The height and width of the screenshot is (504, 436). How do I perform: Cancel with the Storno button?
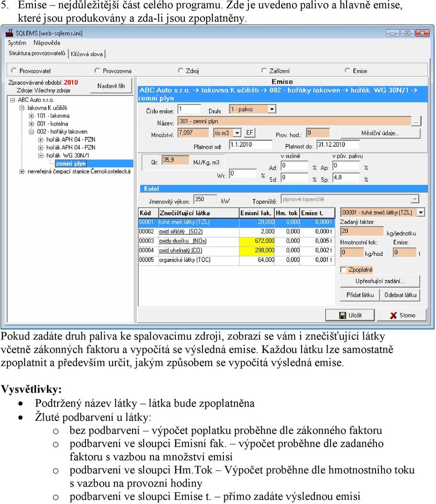coord(401,315)
